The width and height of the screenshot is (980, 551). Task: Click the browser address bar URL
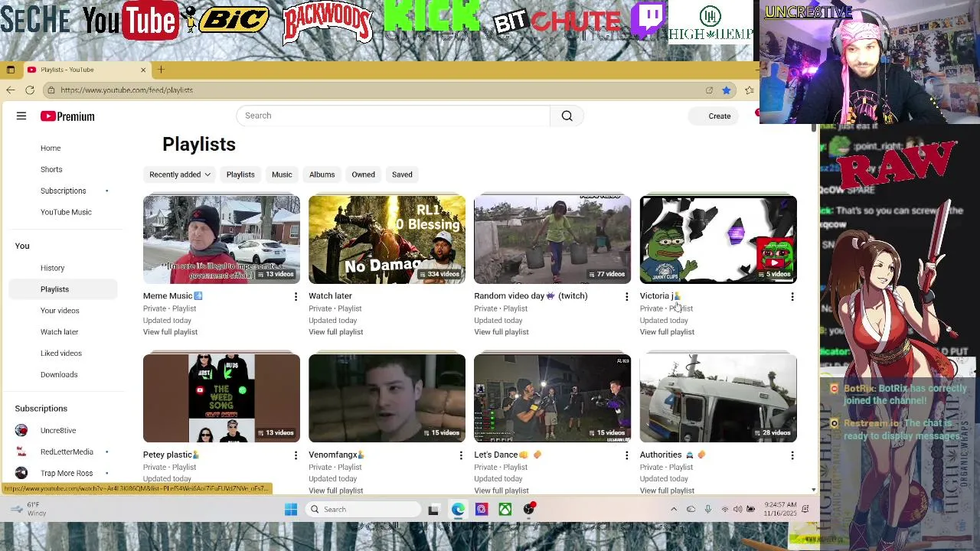126,90
